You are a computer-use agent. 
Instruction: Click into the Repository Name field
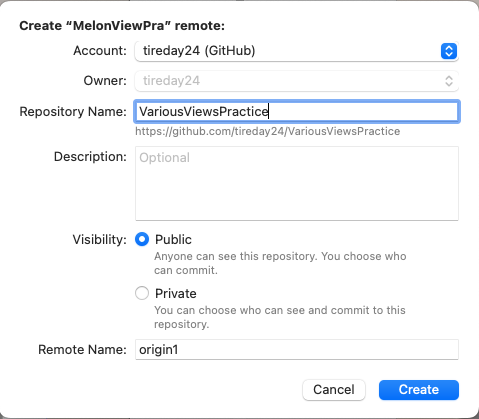pyautogui.click(x=297, y=111)
